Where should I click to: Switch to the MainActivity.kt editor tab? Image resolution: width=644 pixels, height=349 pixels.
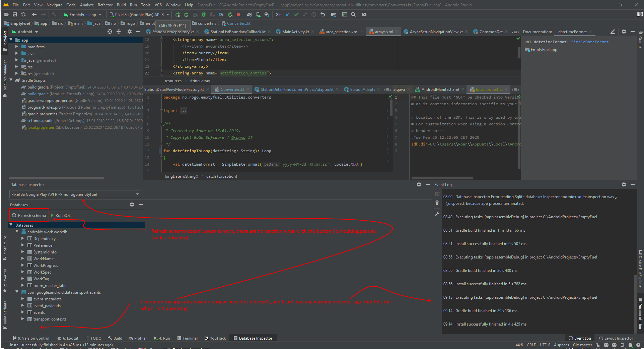[295, 32]
